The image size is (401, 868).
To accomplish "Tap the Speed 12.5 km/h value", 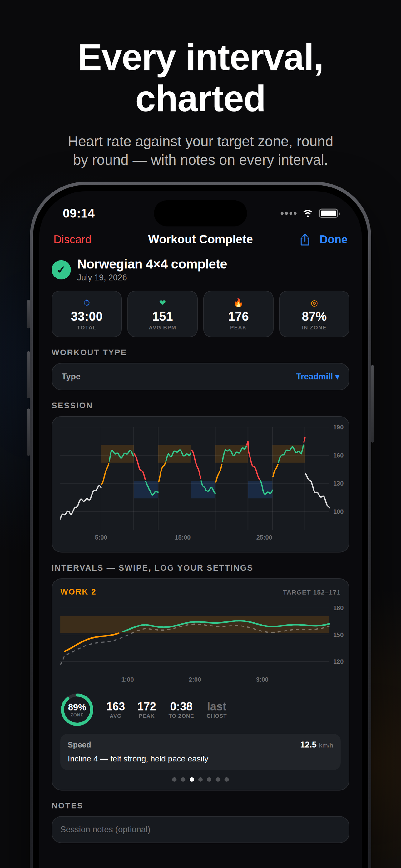I will 316,745.
